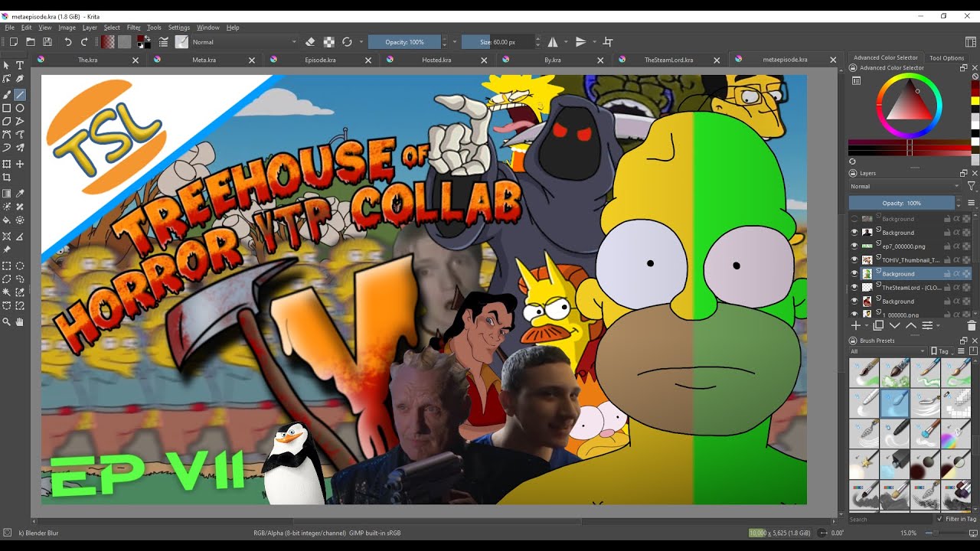The height and width of the screenshot is (551, 980).
Task: Select the Crop tool
Action: click(7, 177)
